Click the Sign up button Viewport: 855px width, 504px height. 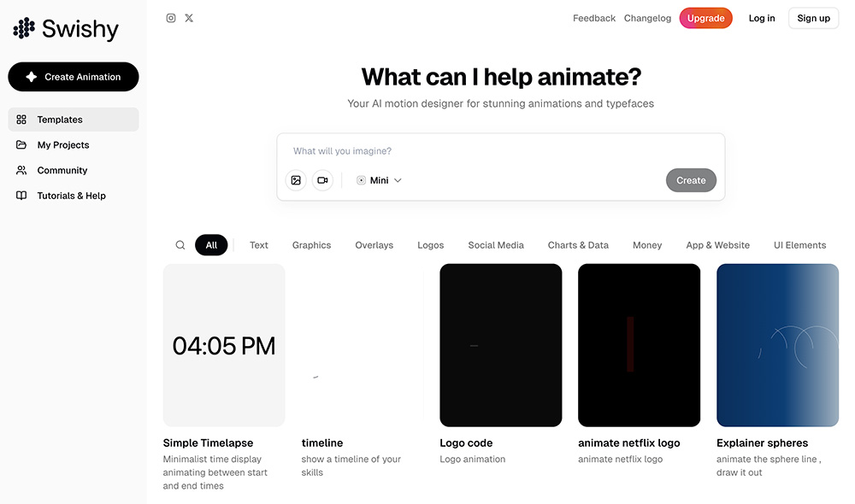click(813, 18)
